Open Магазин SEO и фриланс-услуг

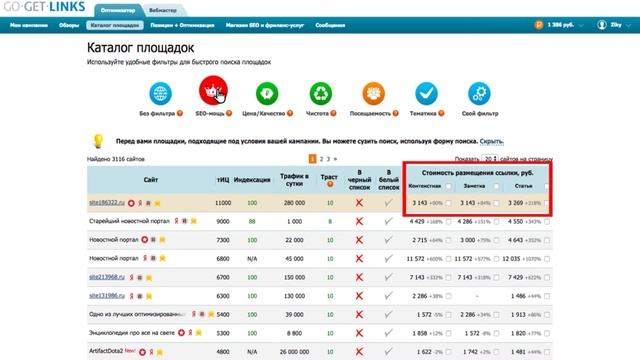[265, 25]
